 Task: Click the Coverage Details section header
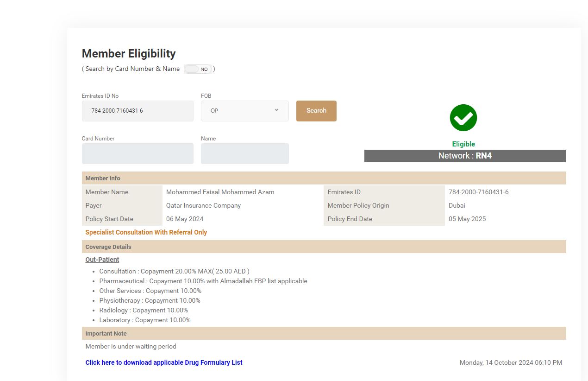(108, 247)
